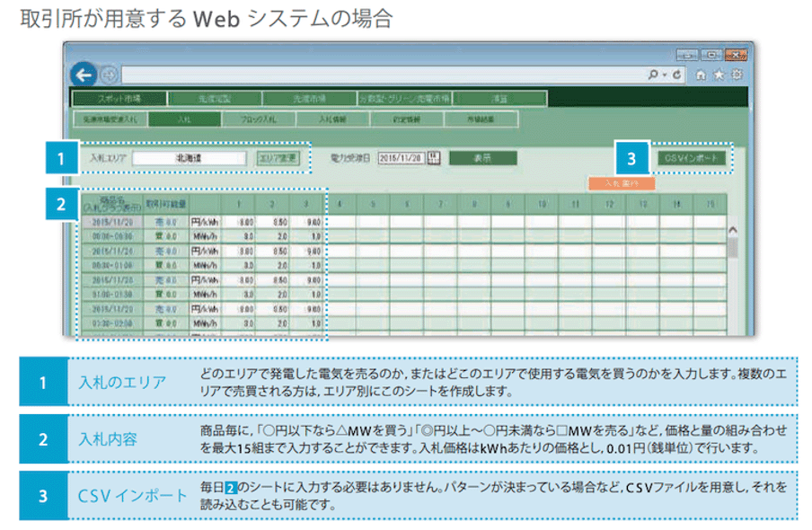Click the green 表示 button
Image resolution: width=812 pixels, height=530 pixels.
[x=482, y=157]
